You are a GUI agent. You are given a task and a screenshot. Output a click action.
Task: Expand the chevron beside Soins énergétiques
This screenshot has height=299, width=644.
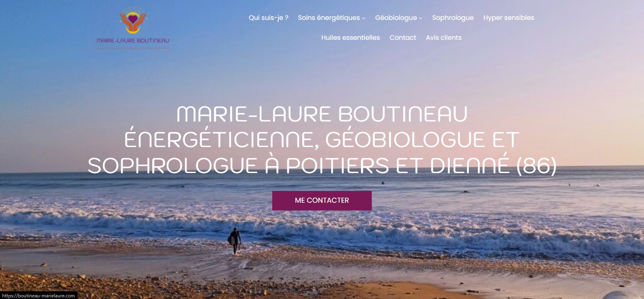(364, 18)
